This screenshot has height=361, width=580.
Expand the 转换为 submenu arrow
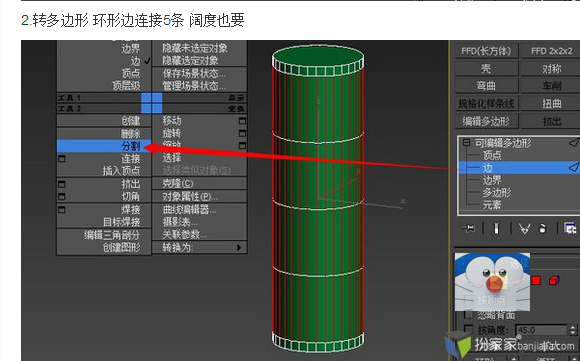(239, 247)
